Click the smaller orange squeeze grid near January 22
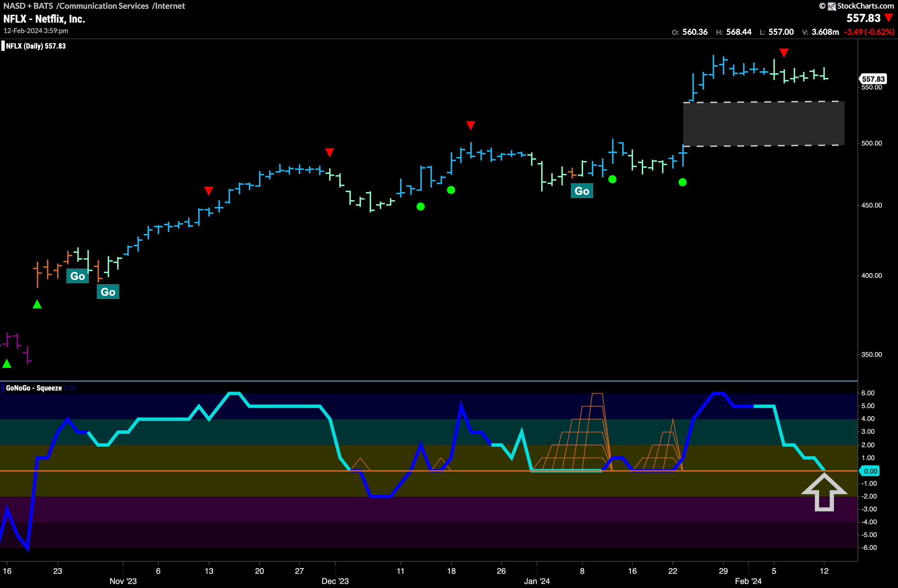Screen dimensions: 898x588 tap(658, 444)
